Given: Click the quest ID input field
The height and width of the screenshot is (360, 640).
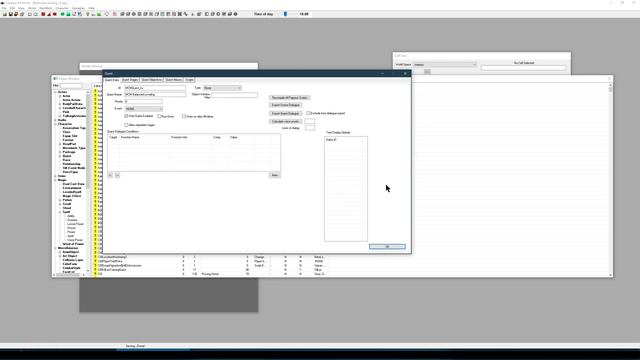Looking at the screenshot, I should click(x=155, y=88).
